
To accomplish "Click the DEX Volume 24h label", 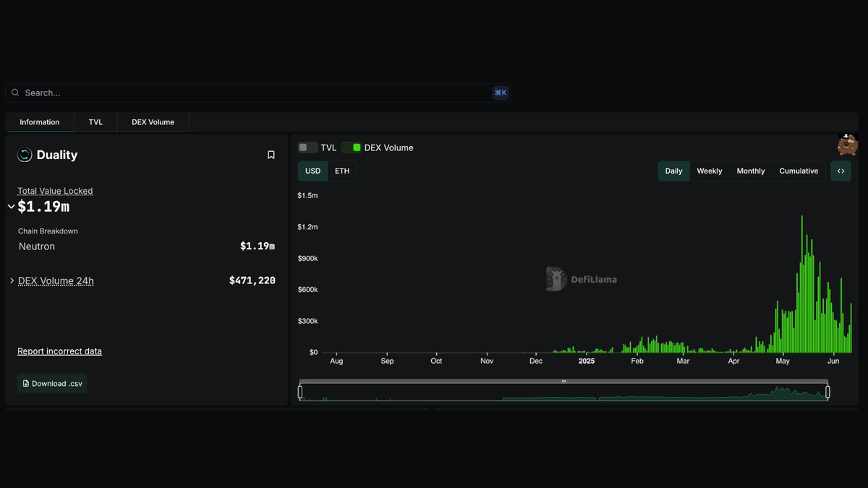I will pos(56,281).
